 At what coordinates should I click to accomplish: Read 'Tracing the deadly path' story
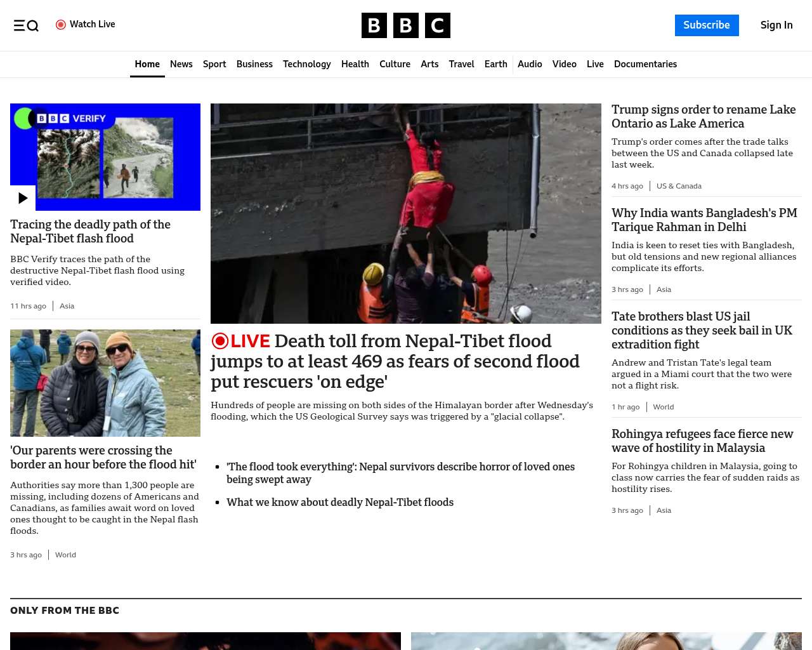click(90, 232)
